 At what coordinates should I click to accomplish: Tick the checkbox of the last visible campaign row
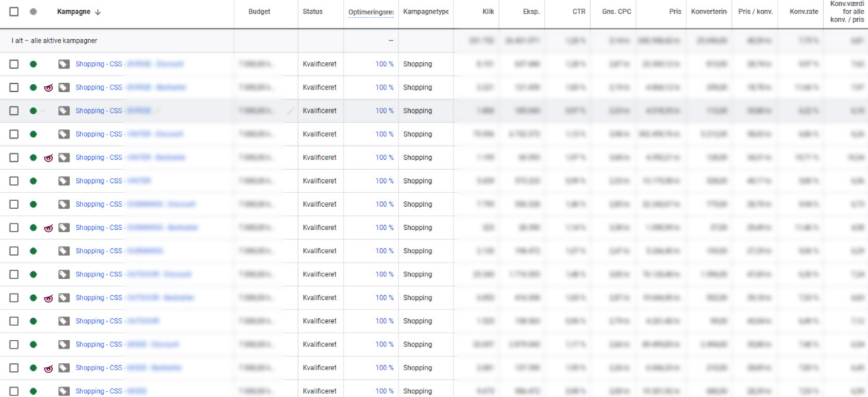click(14, 391)
